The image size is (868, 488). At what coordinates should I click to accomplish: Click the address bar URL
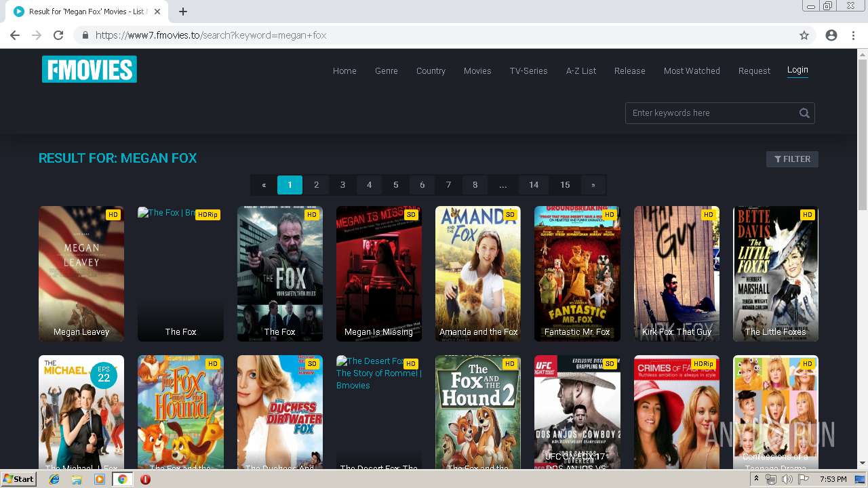tap(211, 35)
